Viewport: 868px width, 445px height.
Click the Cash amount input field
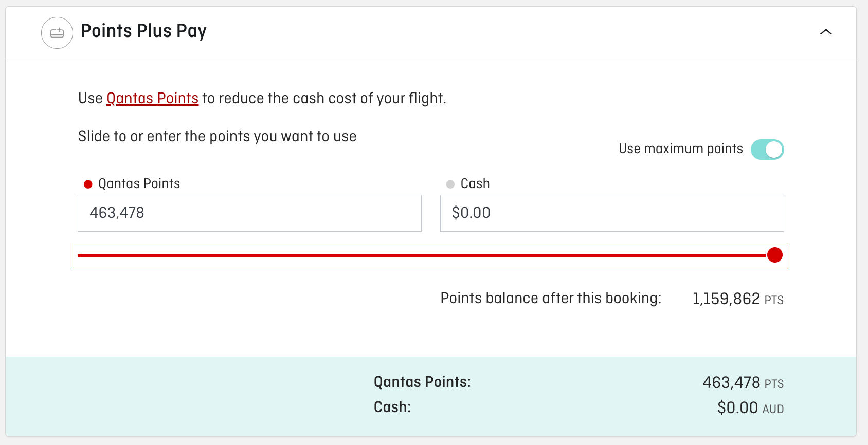[x=611, y=213]
